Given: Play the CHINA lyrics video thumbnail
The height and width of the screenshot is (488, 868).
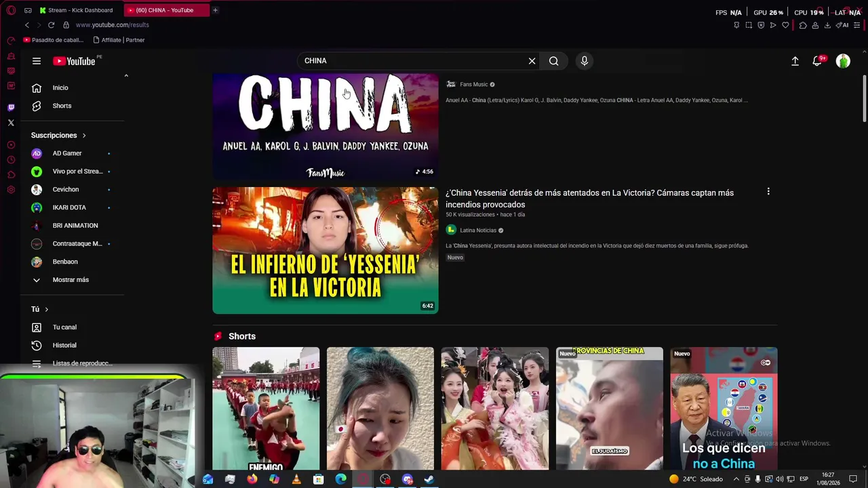Looking at the screenshot, I should pyautogui.click(x=325, y=126).
